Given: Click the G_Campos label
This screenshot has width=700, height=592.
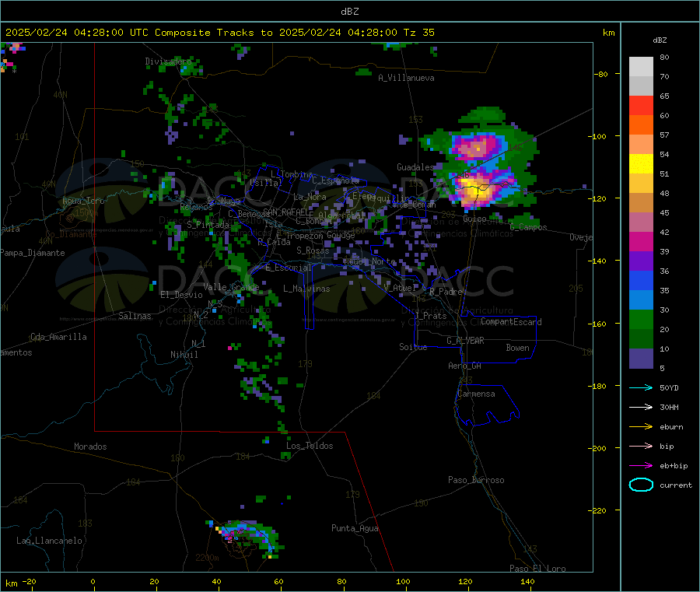Looking at the screenshot, I should [x=529, y=227].
